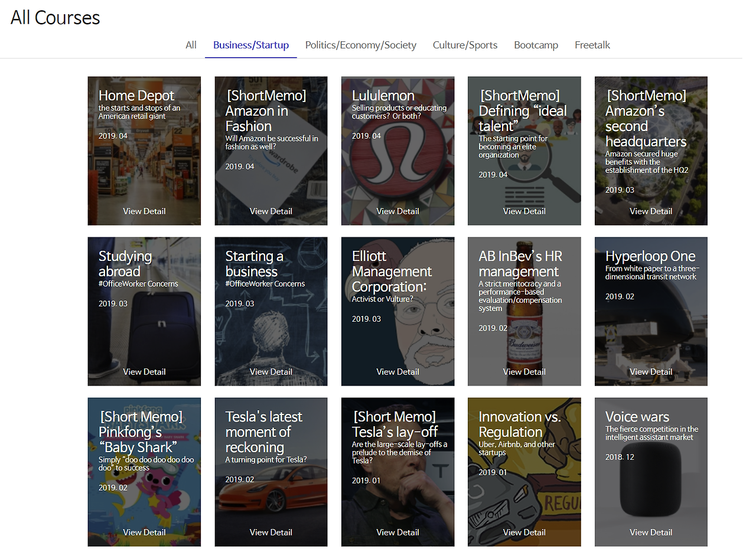Screen dimensions: 756x549
Task: Click "Selling products or educating customers? Or both?"
Action: (399, 112)
